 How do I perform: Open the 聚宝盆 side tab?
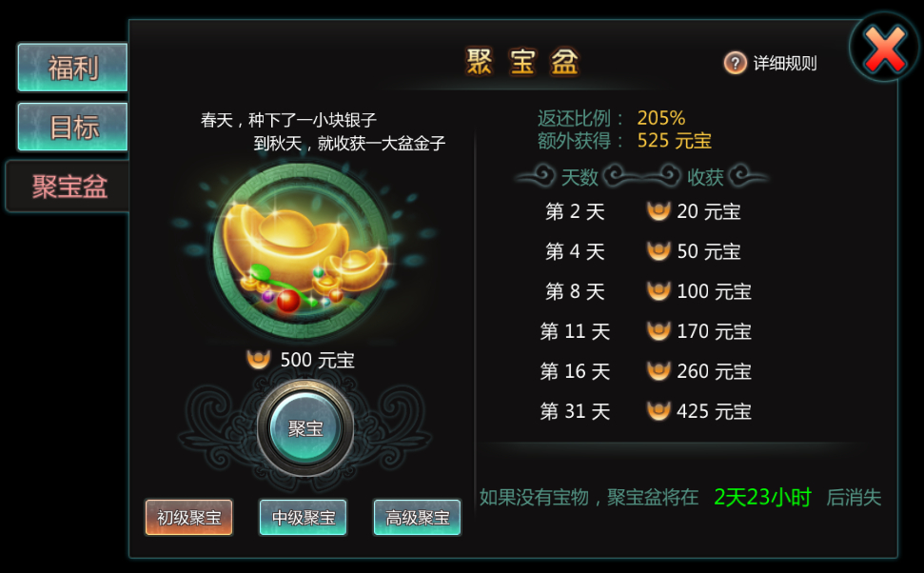68,187
